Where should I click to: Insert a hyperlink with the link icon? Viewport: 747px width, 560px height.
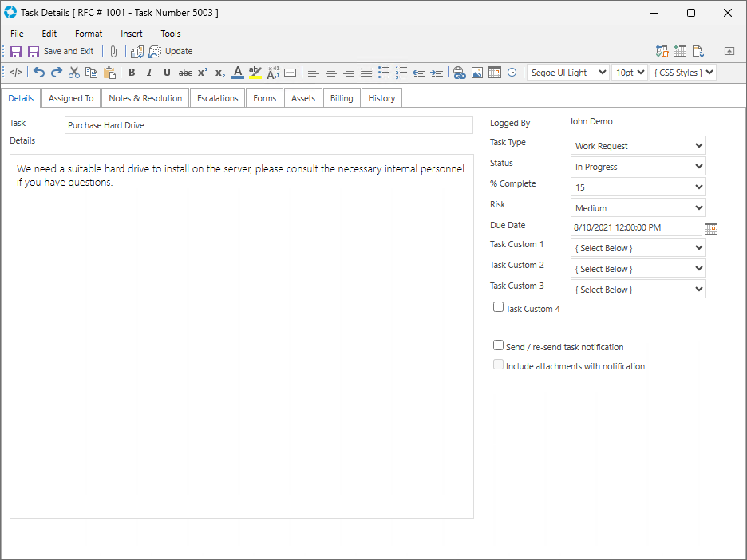pos(459,73)
